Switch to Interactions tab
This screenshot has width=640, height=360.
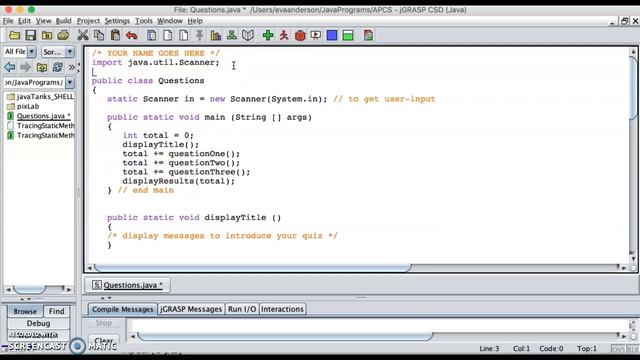point(282,309)
